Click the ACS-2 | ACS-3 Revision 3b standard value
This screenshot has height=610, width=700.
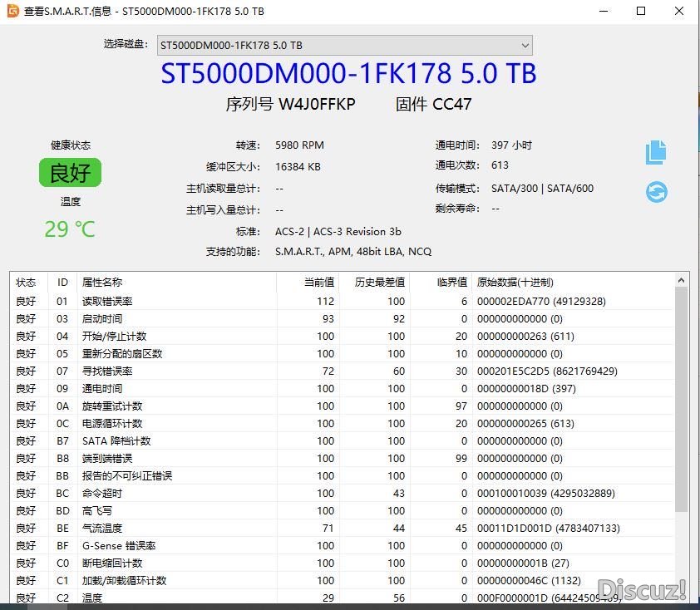[x=338, y=232]
